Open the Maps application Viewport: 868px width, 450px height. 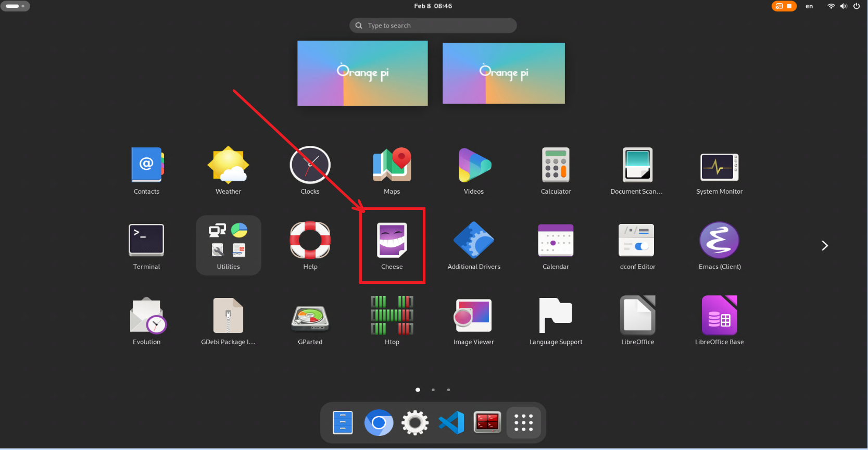pyautogui.click(x=392, y=165)
